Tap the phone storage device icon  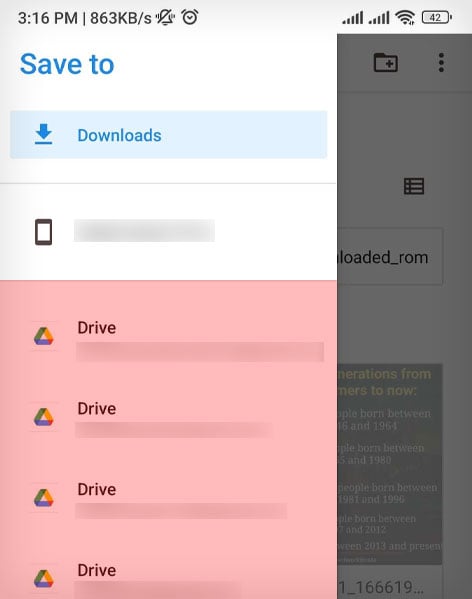pyautogui.click(x=44, y=232)
